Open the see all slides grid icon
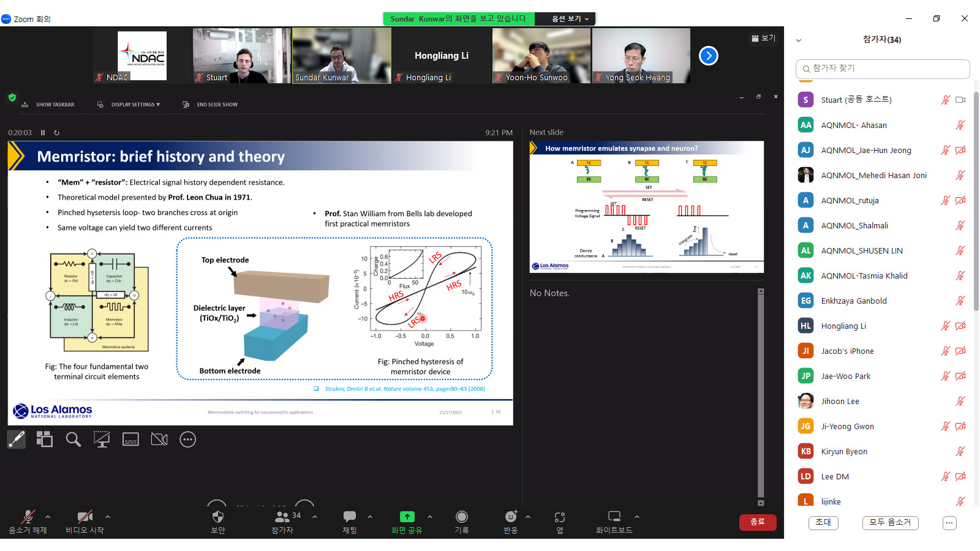This screenshot has height=551, width=980. (x=44, y=439)
